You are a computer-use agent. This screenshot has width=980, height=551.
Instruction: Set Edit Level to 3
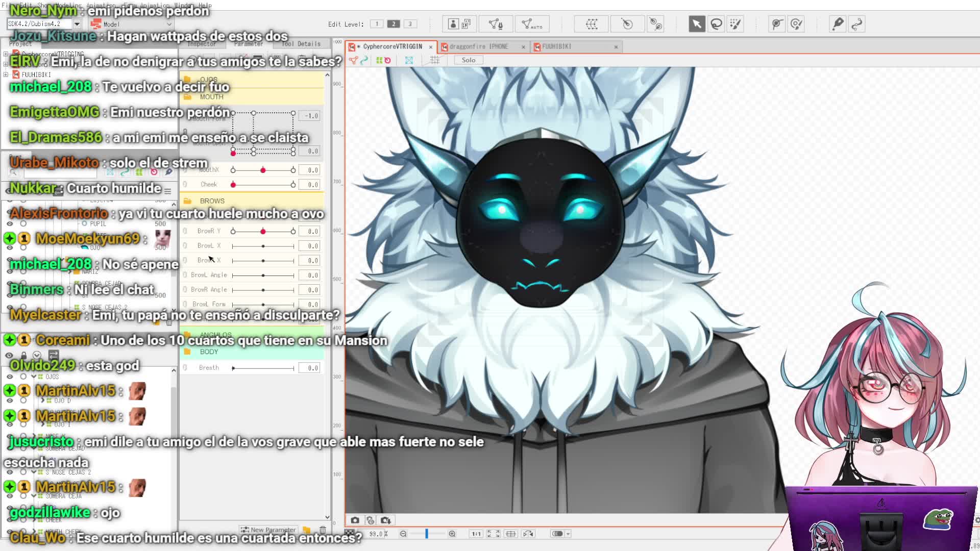point(410,24)
